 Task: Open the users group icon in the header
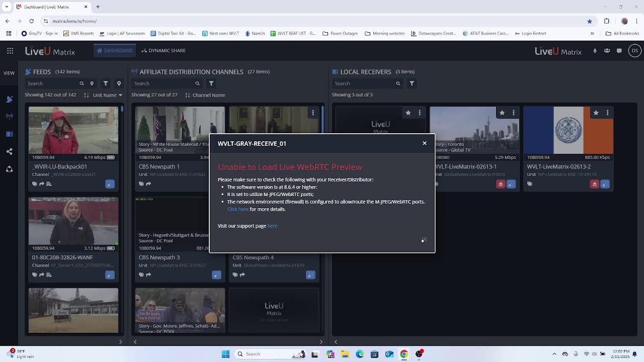[x=607, y=51]
